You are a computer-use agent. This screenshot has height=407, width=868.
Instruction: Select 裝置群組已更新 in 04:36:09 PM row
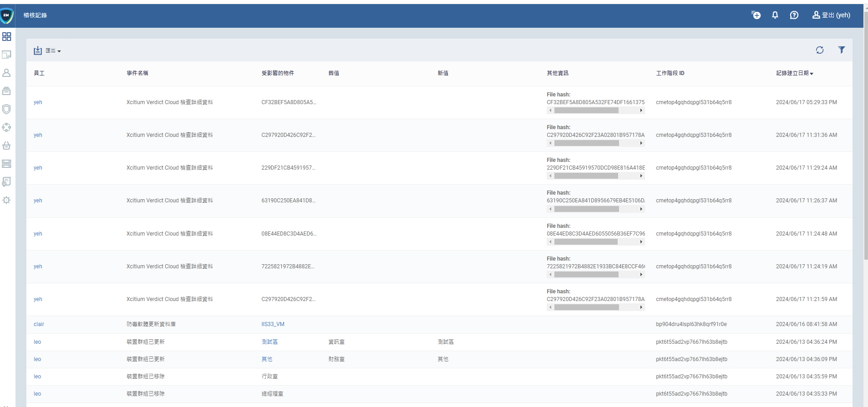click(x=146, y=359)
